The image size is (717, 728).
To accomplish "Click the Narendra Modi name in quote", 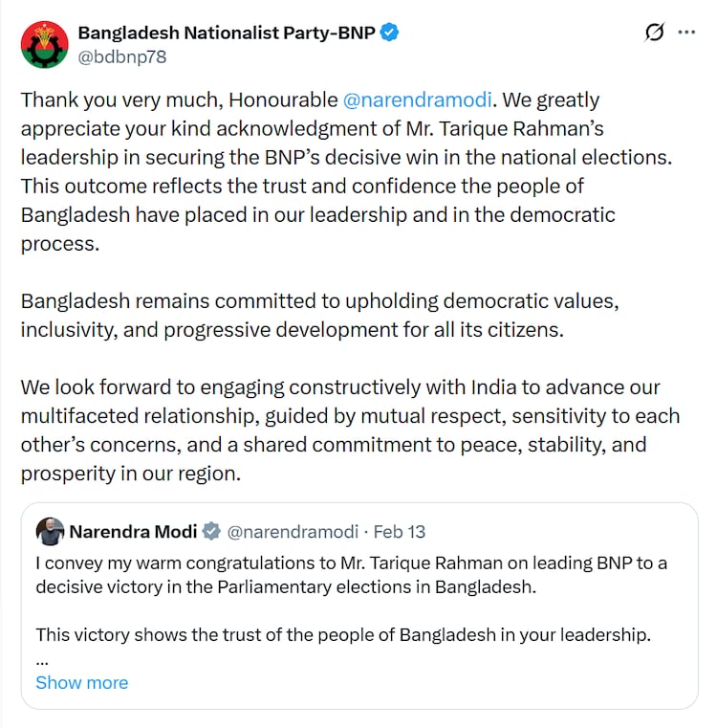I will click(133, 531).
